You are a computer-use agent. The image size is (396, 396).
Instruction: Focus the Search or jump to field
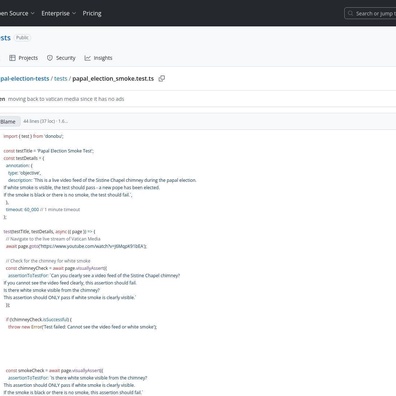[x=370, y=14]
